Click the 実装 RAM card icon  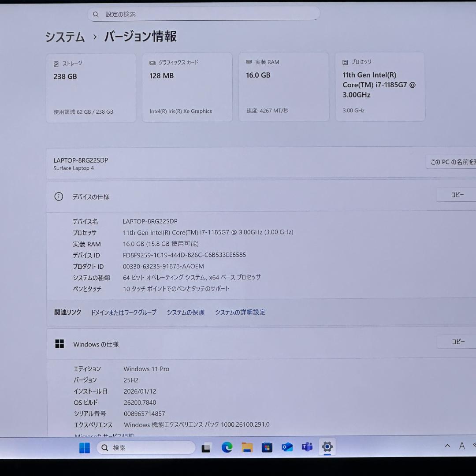(249, 62)
